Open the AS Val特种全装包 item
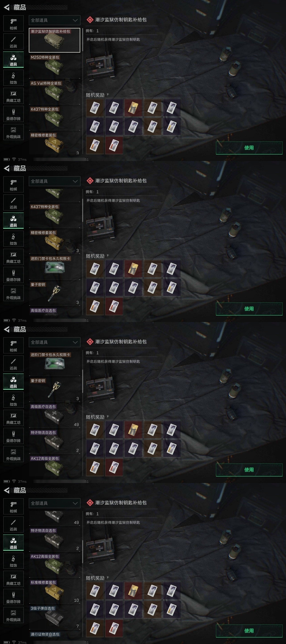 (x=55, y=92)
